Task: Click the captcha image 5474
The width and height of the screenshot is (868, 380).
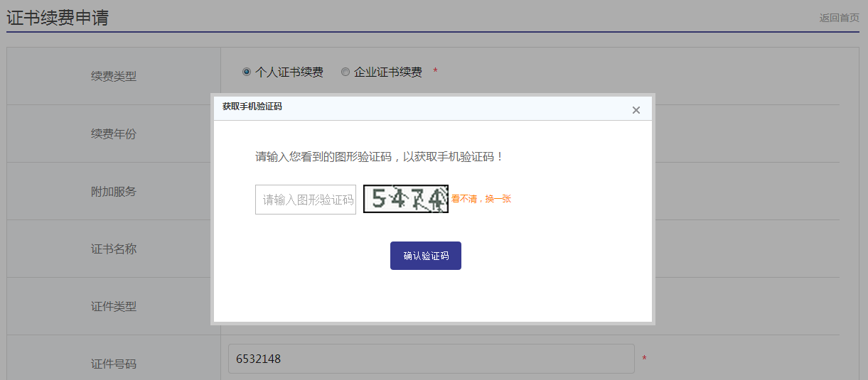Action: [x=406, y=199]
